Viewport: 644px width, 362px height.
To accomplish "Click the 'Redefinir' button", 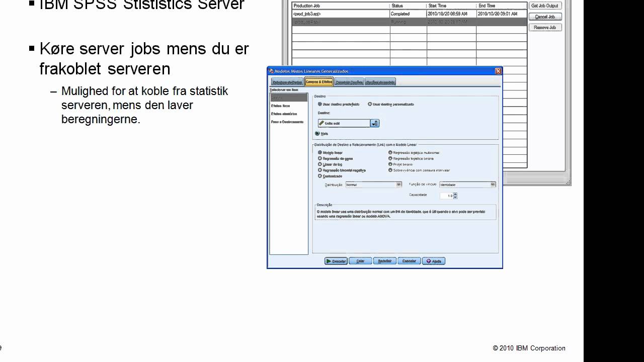I will [384, 261].
